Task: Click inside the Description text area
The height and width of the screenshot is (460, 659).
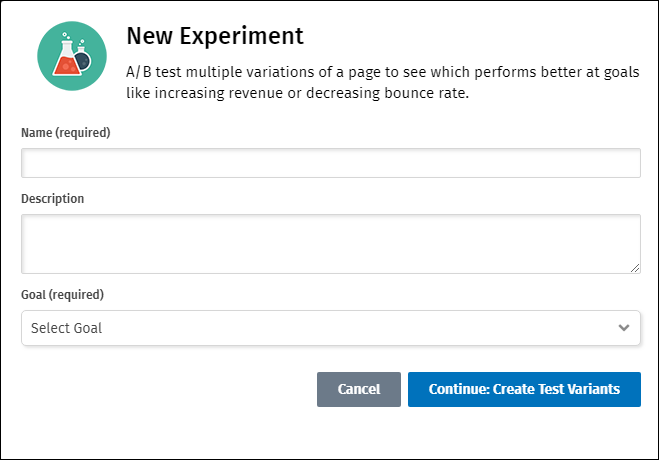Action: coord(330,243)
